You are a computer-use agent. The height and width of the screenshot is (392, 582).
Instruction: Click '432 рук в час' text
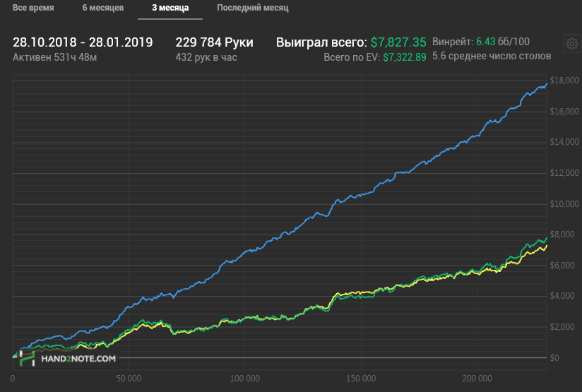(x=206, y=57)
